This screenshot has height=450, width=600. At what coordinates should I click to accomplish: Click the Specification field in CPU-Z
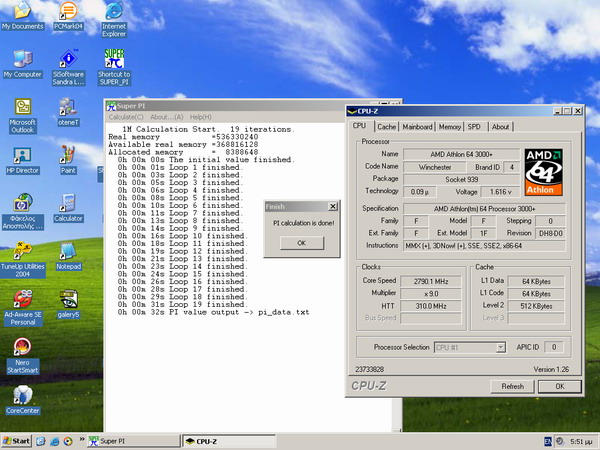(484, 209)
